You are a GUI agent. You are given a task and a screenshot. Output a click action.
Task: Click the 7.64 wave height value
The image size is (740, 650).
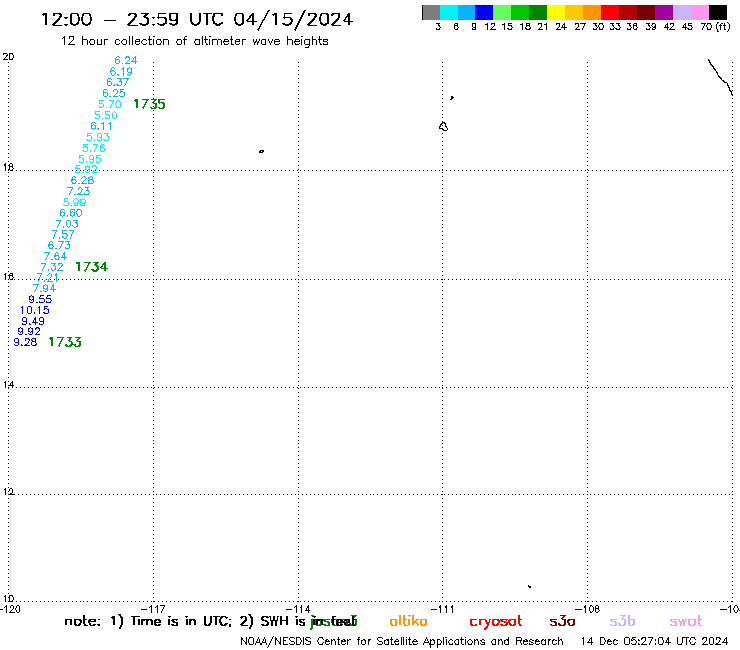(x=55, y=256)
